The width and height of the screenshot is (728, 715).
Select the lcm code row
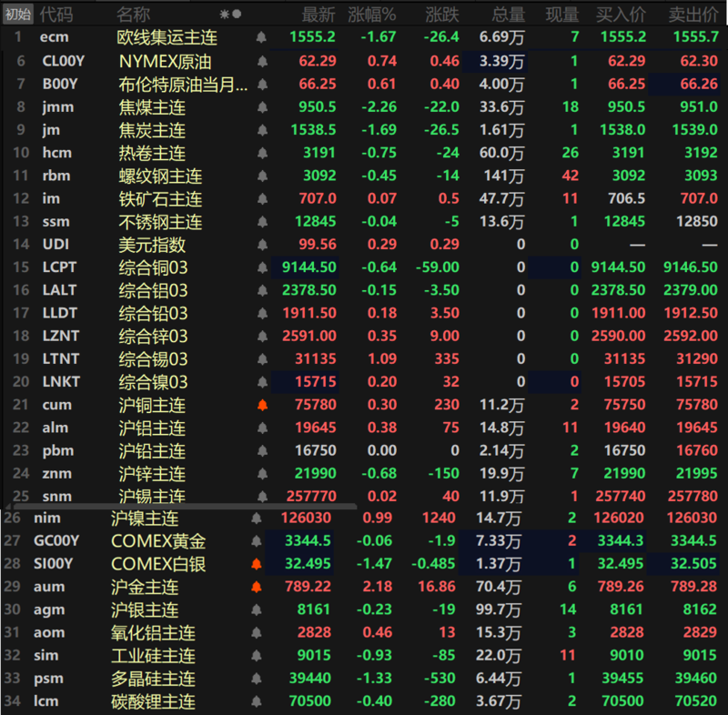pos(46,701)
